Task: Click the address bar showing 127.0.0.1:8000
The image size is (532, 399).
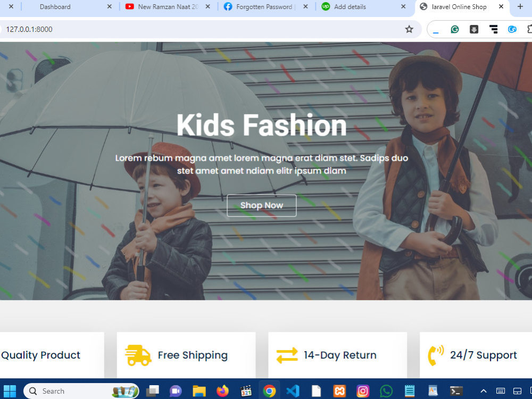Action: [204, 29]
